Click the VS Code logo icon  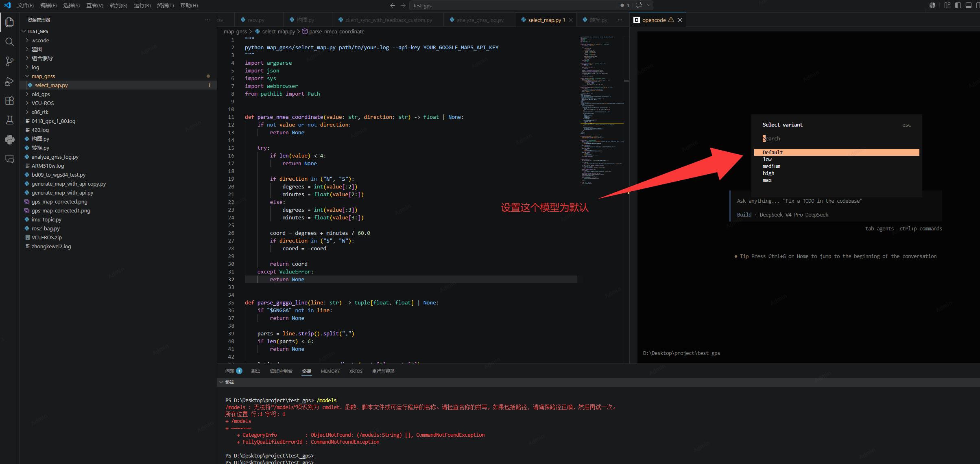[7, 5]
